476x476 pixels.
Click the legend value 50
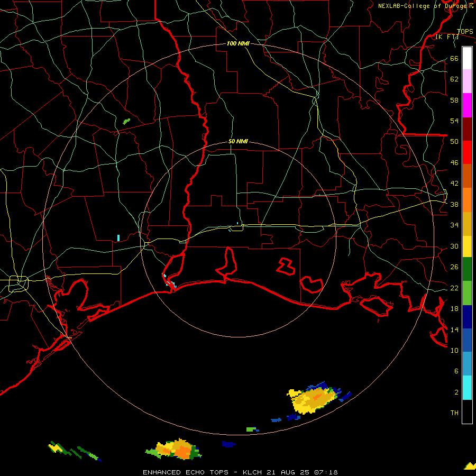click(454, 141)
